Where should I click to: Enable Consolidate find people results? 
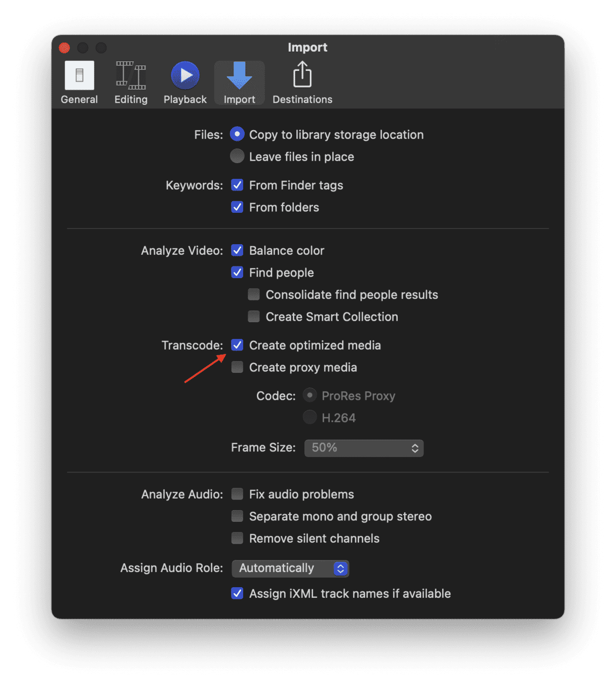pos(254,294)
